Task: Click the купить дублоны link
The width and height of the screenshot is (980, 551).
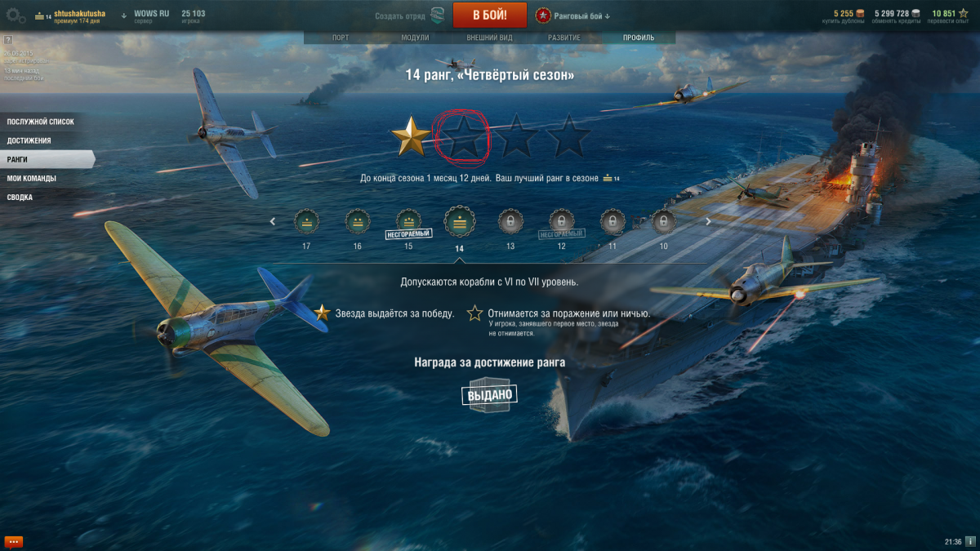Action: [x=843, y=21]
